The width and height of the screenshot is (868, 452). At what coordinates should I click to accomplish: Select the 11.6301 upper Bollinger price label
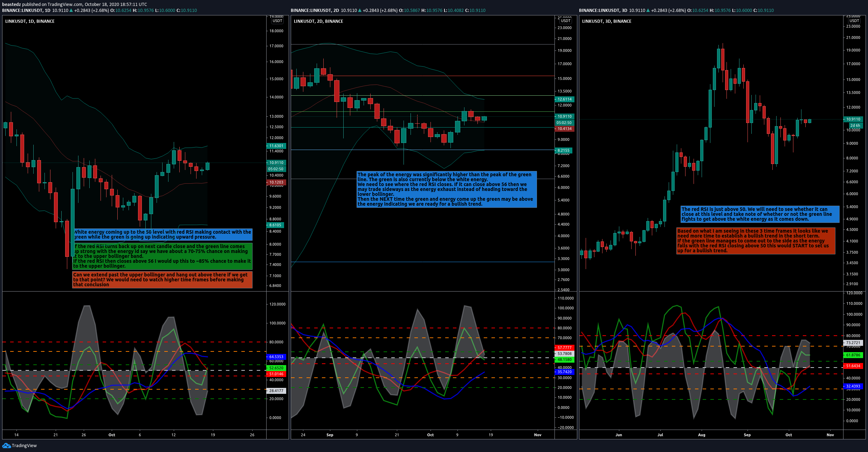click(x=276, y=146)
